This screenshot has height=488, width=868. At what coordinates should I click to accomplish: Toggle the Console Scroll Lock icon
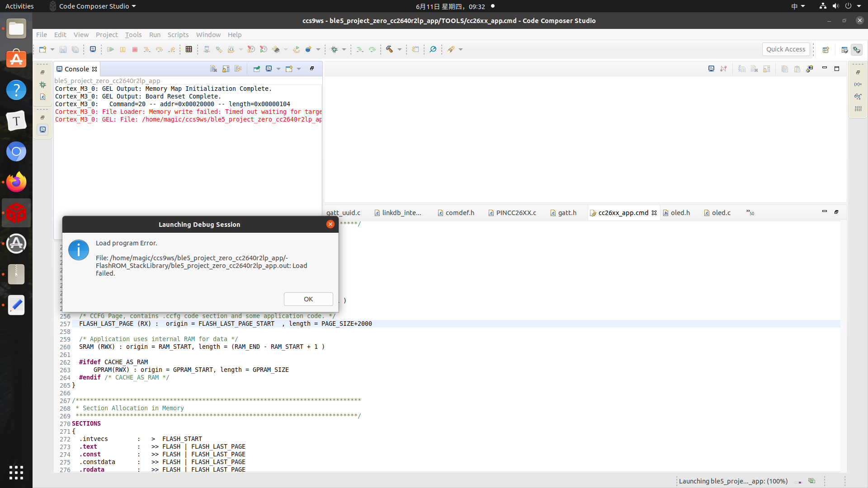click(x=226, y=69)
